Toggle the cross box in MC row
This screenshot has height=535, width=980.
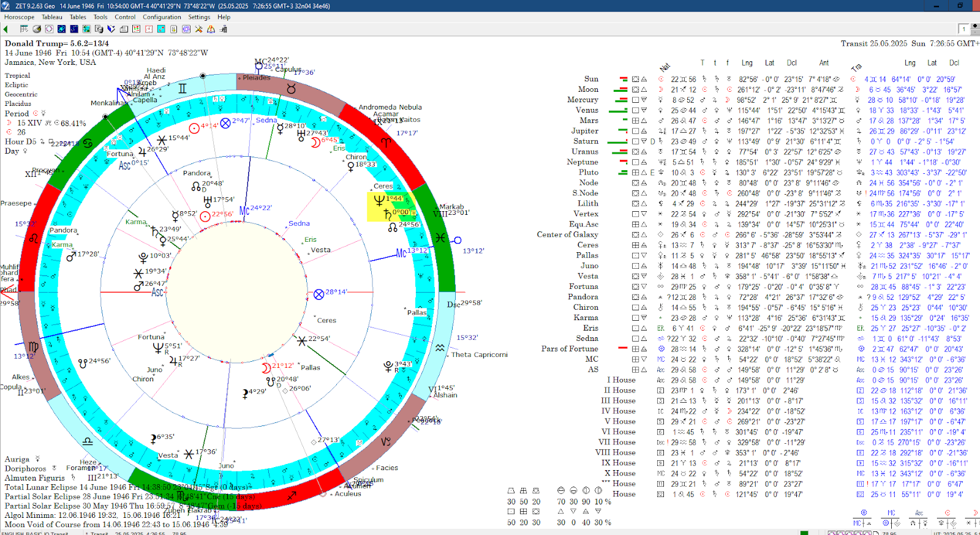[635, 359]
